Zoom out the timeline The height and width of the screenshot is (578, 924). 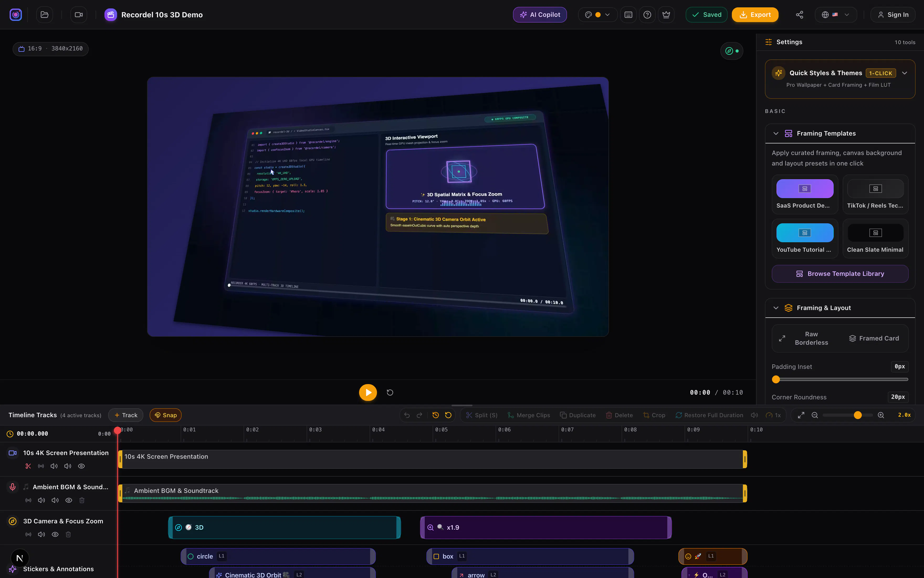coord(815,415)
